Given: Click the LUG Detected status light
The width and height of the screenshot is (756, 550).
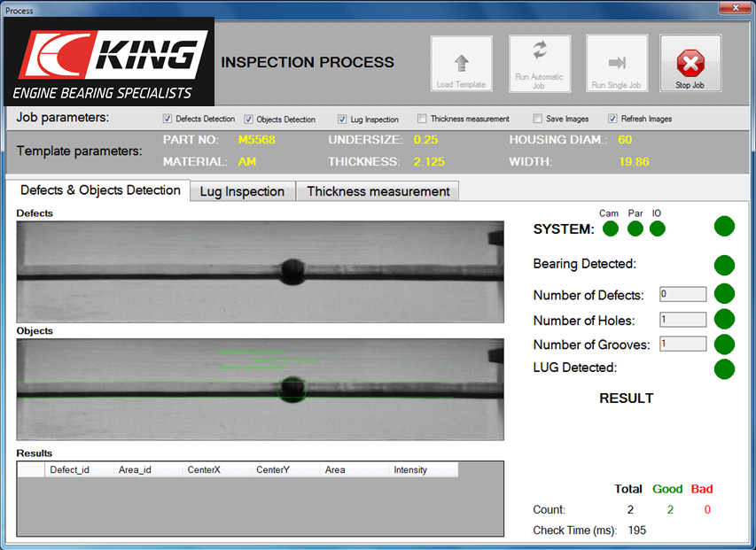Looking at the screenshot, I should tap(724, 369).
